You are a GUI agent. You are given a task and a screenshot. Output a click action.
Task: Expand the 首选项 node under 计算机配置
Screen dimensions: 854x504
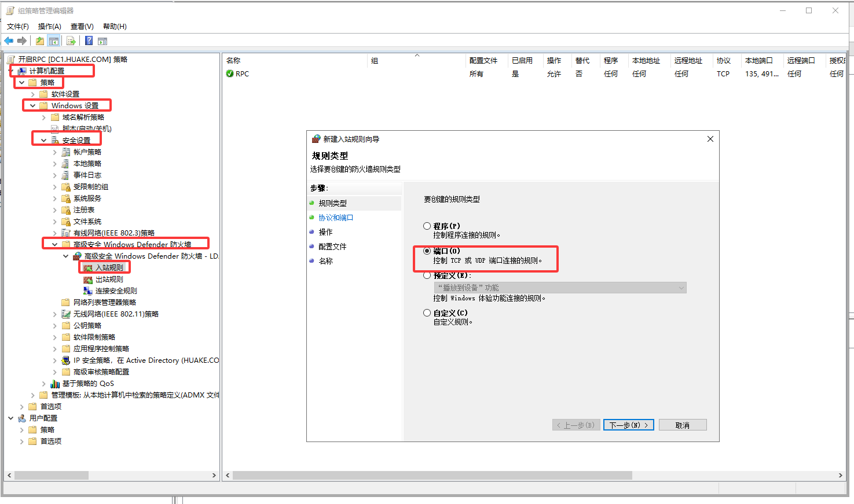pyautogui.click(x=22, y=407)
